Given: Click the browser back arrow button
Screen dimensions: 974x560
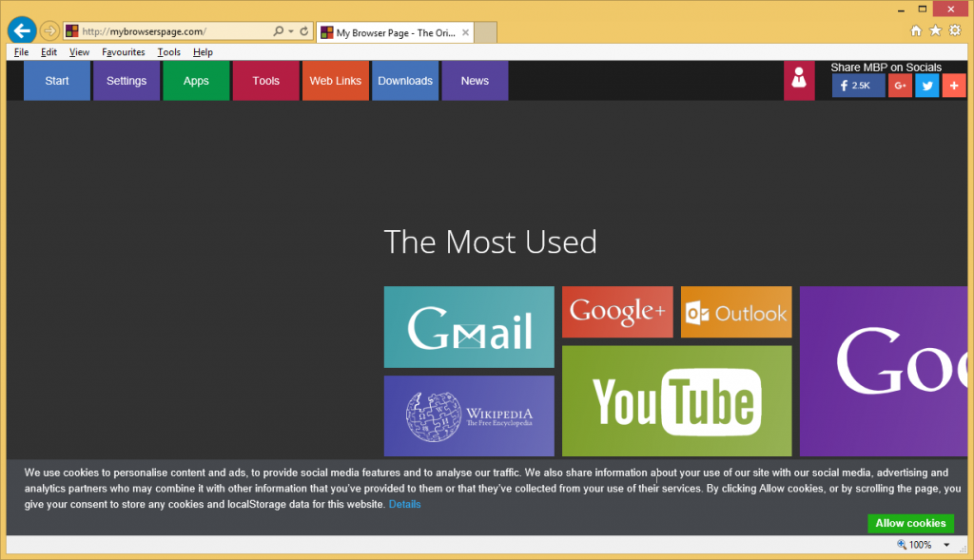Looking at the screenshot, I should [x=22, y=31].
